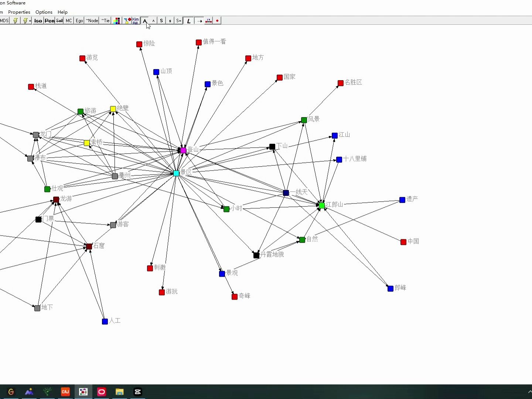Click the tie strength values icon
532x399 pixels.
[208, 21]
